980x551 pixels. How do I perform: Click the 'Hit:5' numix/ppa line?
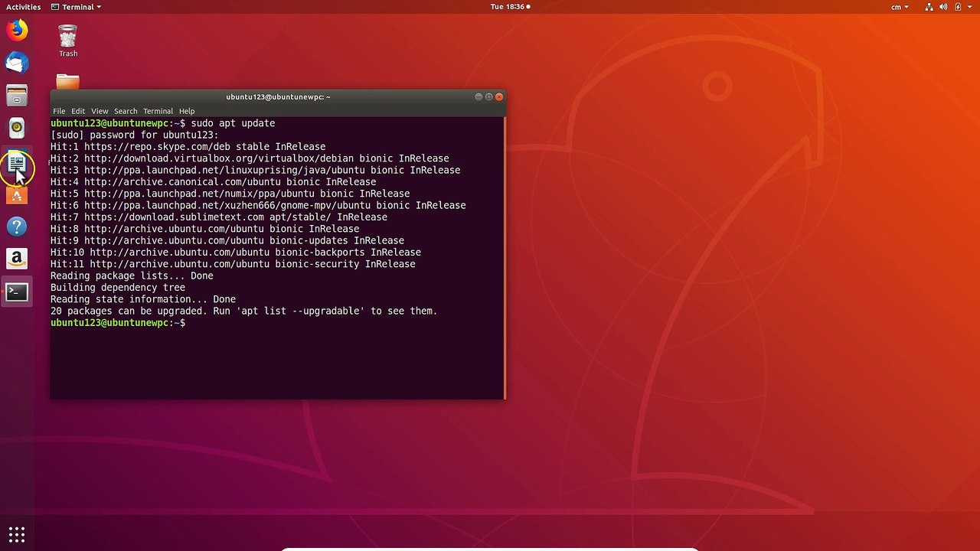[x=230, y=194]
